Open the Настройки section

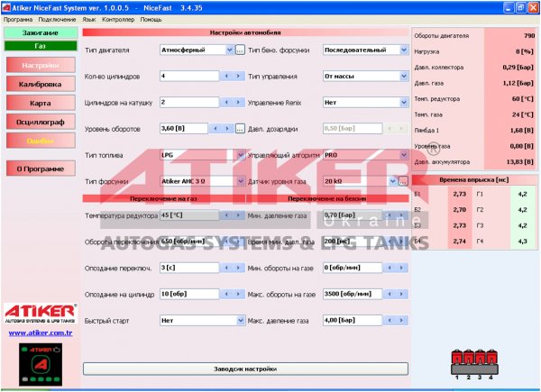point(41,65)
